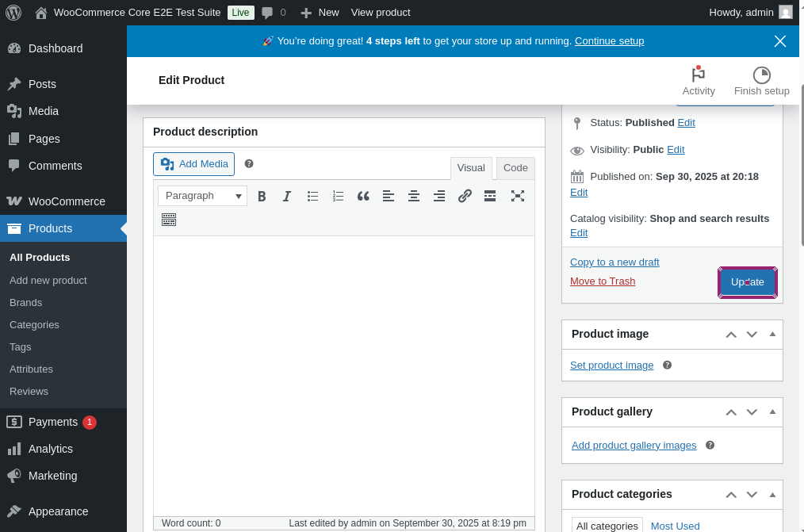804x532 pixels.
Task: Open the Paragraph format dropdown
Action: (x=202, y=196)
